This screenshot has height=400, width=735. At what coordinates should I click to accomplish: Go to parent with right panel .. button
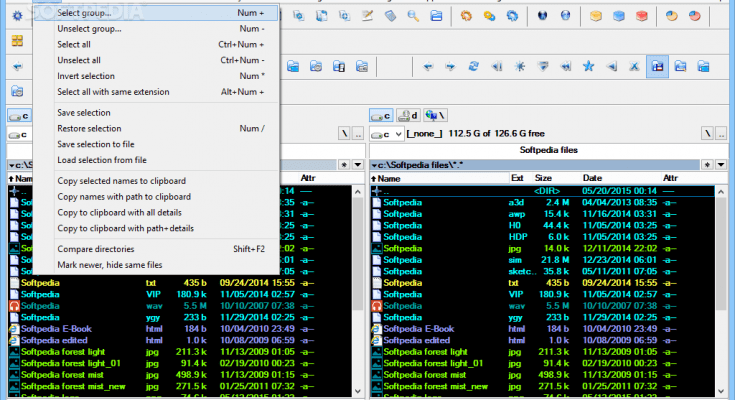721,134
